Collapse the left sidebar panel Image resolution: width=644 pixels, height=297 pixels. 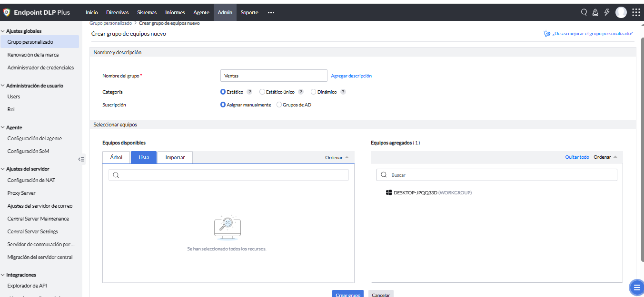pos(81,159)
